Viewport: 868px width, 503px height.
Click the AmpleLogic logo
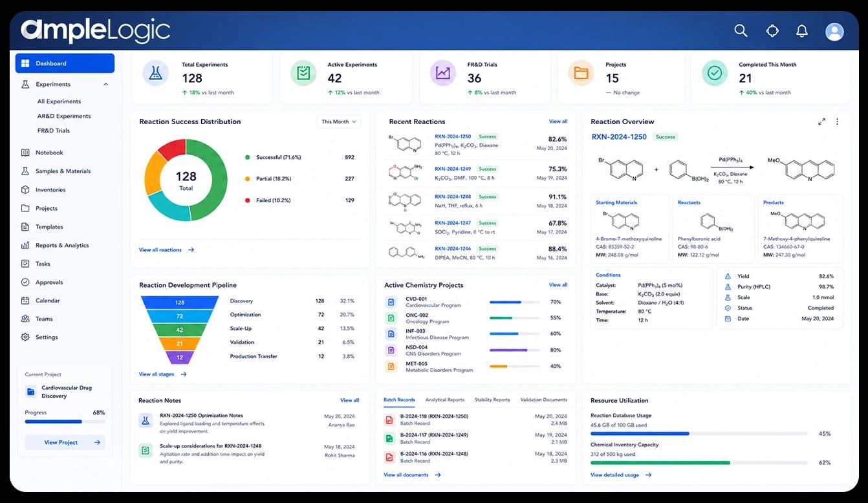tap(95, 31)
